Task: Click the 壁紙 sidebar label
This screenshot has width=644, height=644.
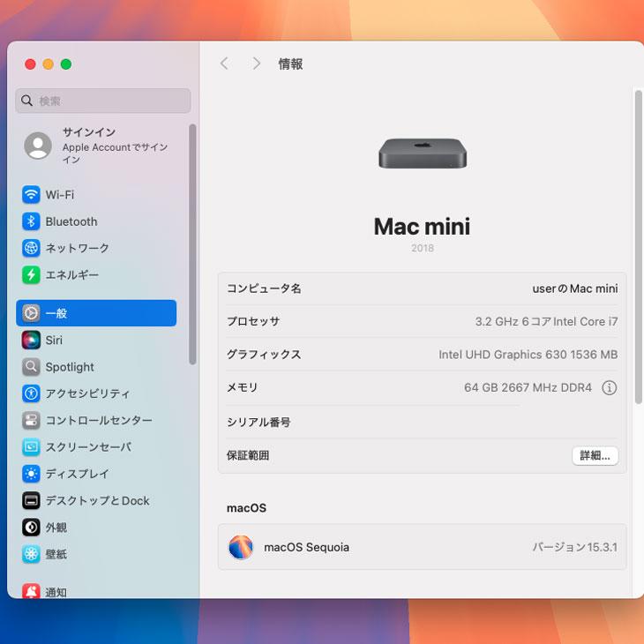Action: click(x=56, y=554)
